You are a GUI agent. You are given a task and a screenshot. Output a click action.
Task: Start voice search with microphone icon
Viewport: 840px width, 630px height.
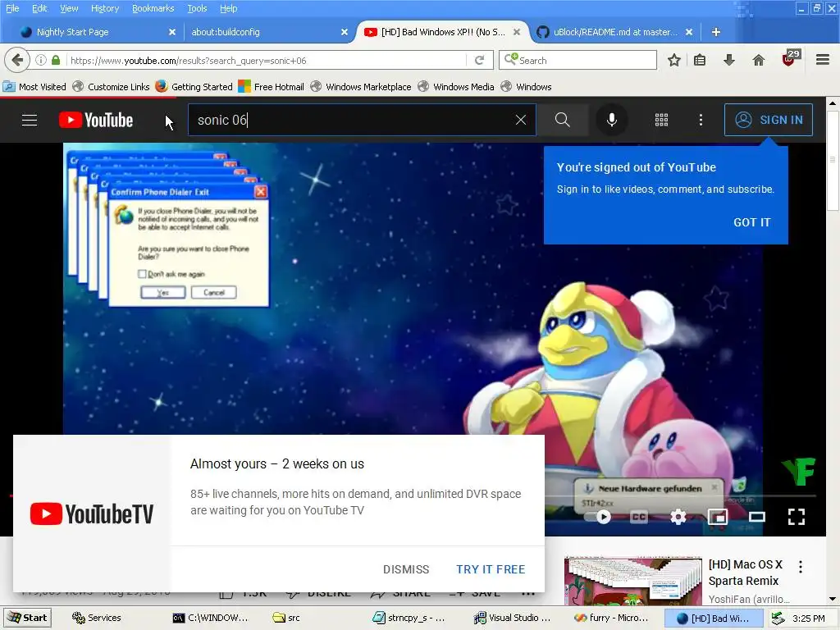point(612,120)
